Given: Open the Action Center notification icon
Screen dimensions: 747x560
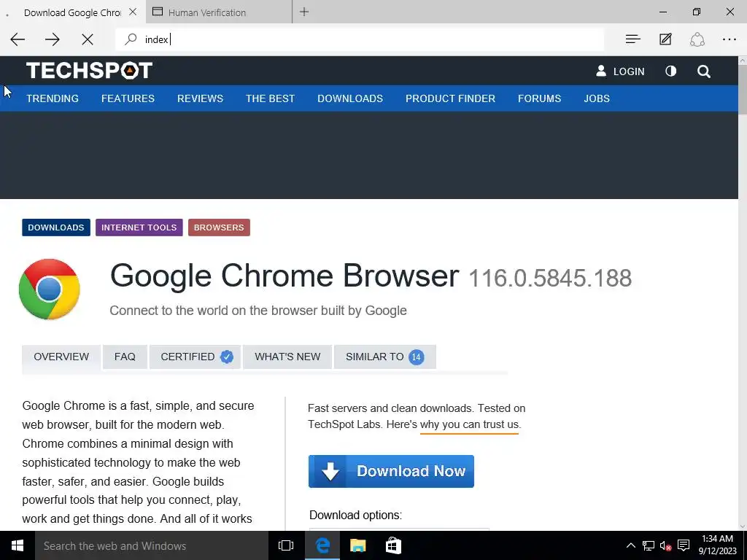Looking at the screenshot, I should pyautogui.click(x=684, y=545).
